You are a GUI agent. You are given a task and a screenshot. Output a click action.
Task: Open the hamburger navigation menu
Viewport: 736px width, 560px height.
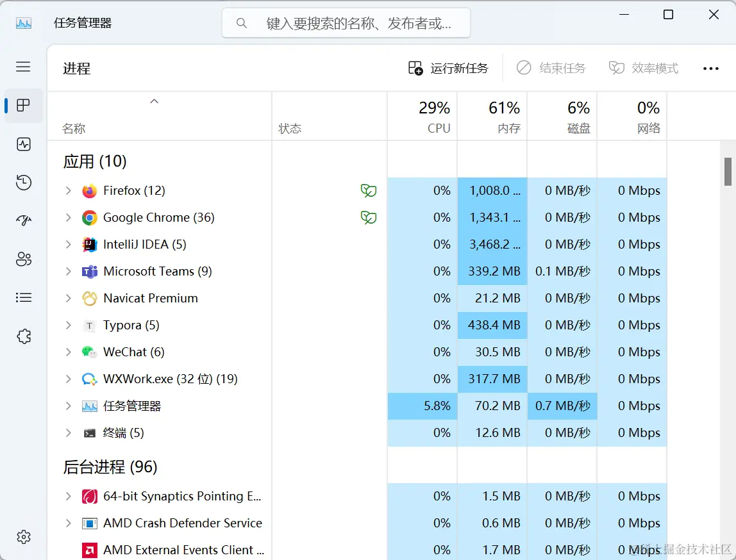click(23, 67)
